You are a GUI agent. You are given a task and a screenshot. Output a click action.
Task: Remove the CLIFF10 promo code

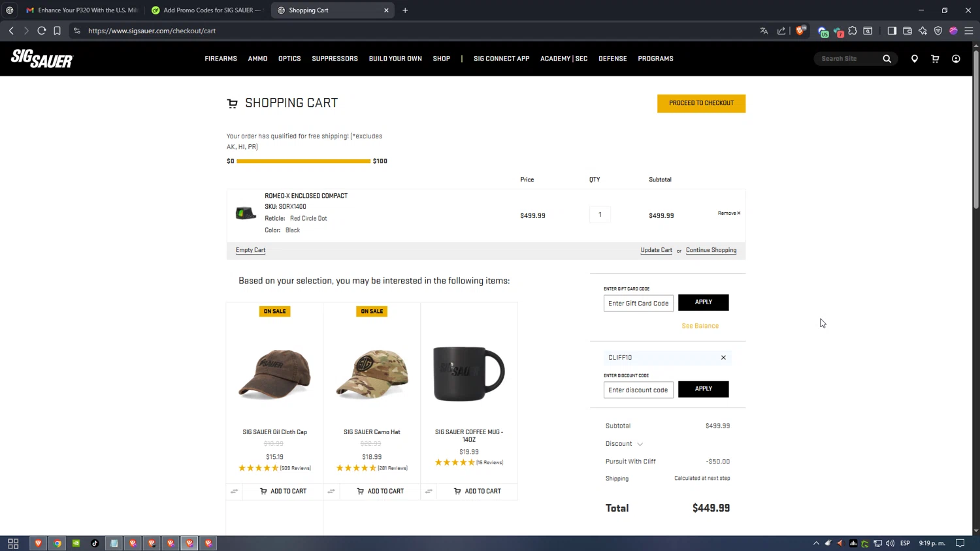723,358
